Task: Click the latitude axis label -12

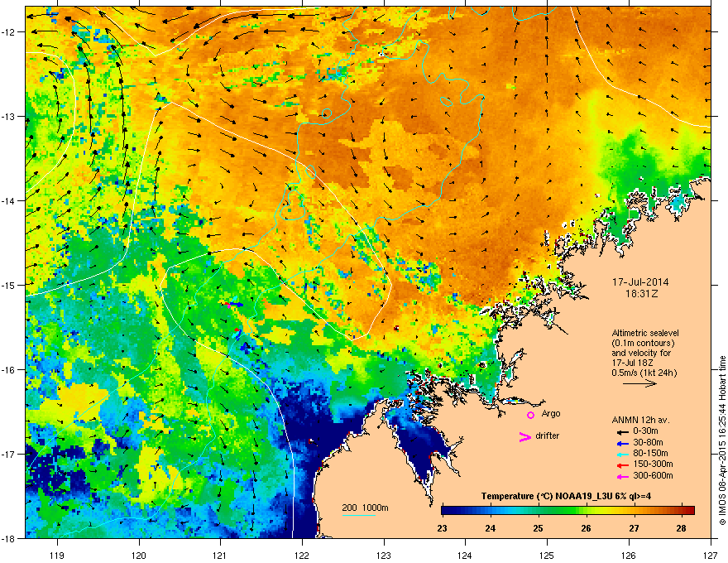Action: (10, 32)
